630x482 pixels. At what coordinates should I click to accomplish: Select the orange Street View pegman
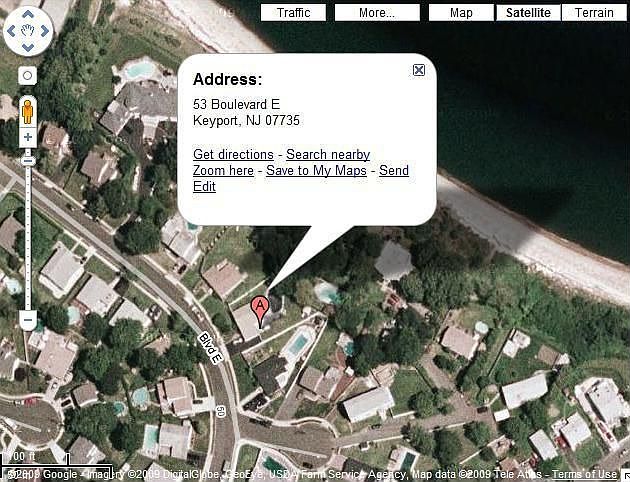pyautogui.click(x=27, y=112)
